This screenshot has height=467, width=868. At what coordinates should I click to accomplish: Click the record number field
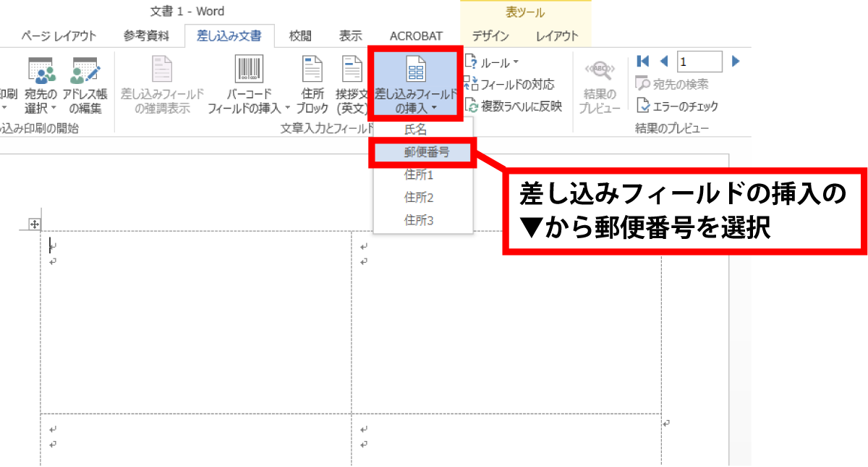(x=699, y=62)
